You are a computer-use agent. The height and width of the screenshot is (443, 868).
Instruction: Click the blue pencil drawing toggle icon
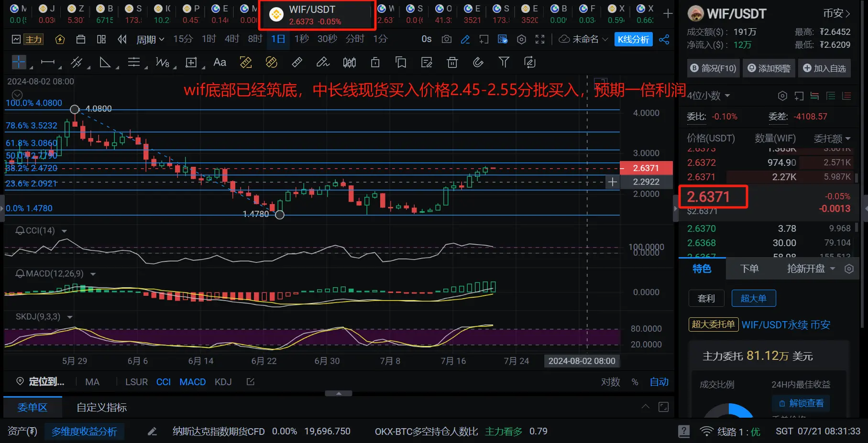[465, 39]
